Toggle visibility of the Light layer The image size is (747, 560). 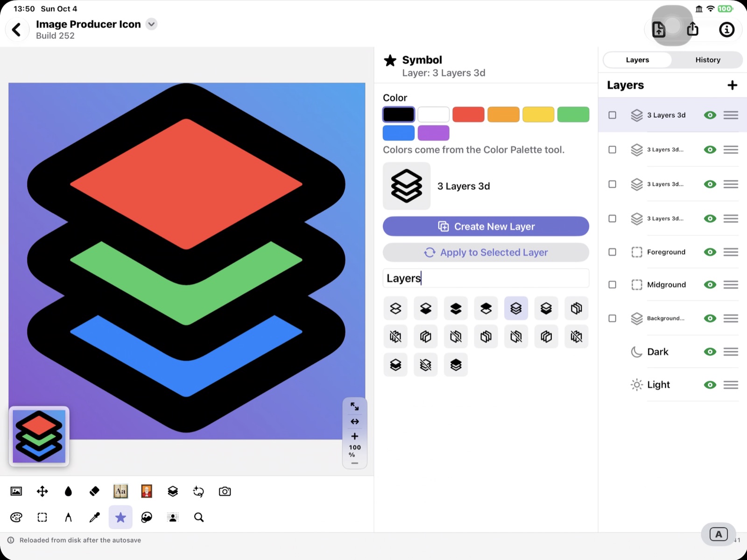tap(710, 385)
